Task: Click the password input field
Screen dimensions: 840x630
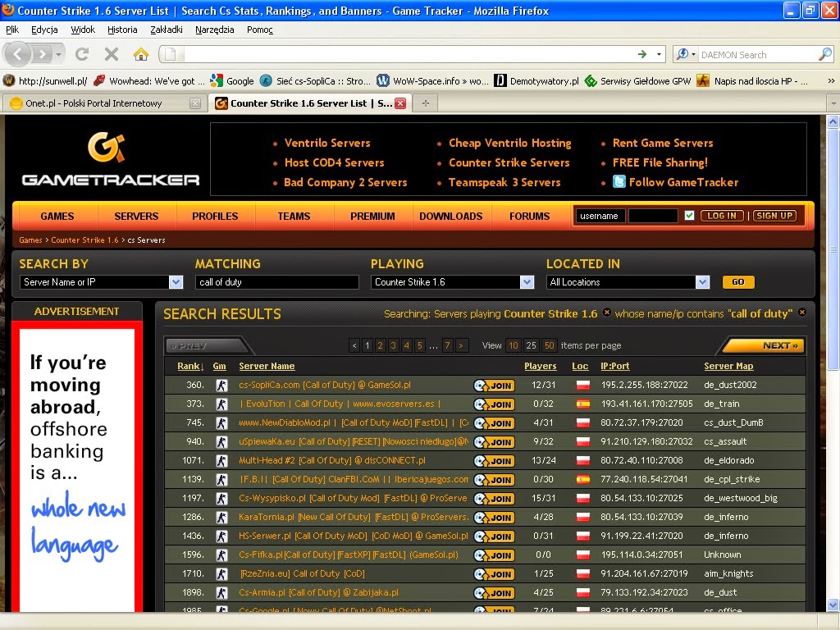Action: [653, 216]
